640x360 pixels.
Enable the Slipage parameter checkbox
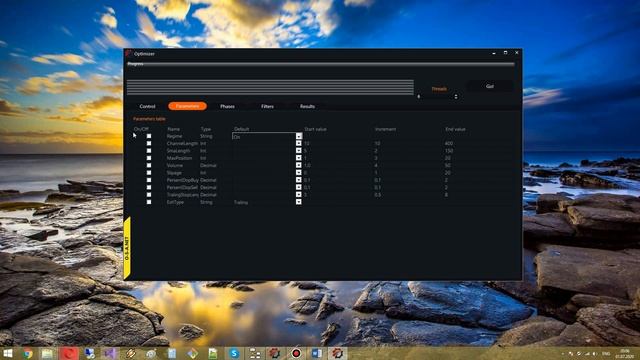(149, 173)
